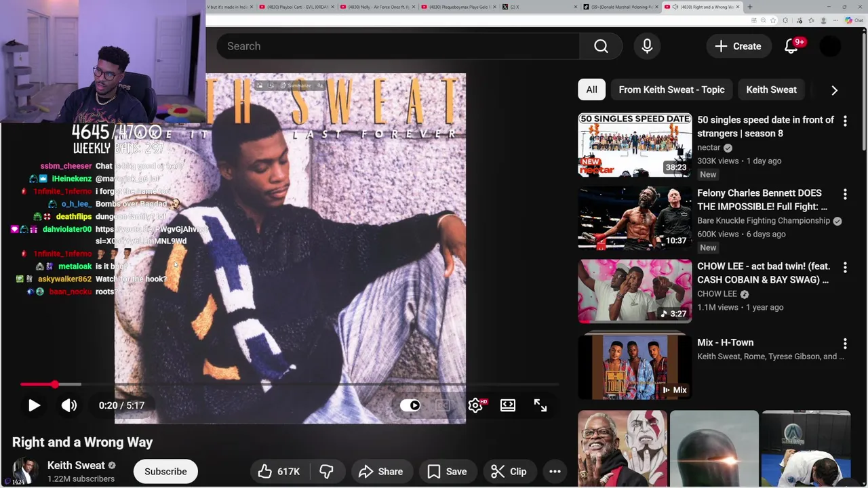868x488 pixels.
Task: Open options menu for 50 singles video
Action: pyautogui.click(x=845, y=121)
